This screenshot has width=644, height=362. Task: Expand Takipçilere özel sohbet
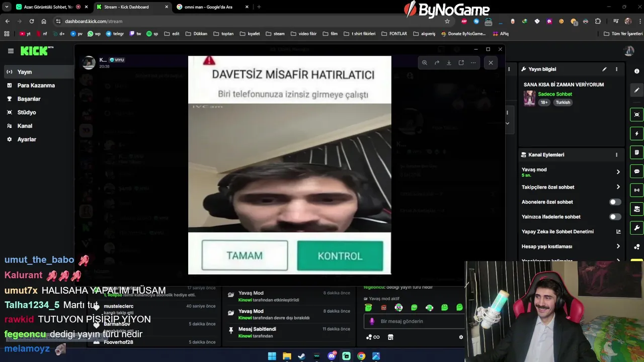[571, 187]
